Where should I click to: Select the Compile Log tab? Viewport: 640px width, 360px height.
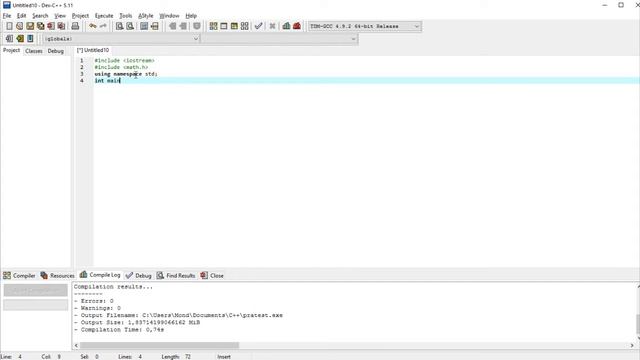coord(100,275)
